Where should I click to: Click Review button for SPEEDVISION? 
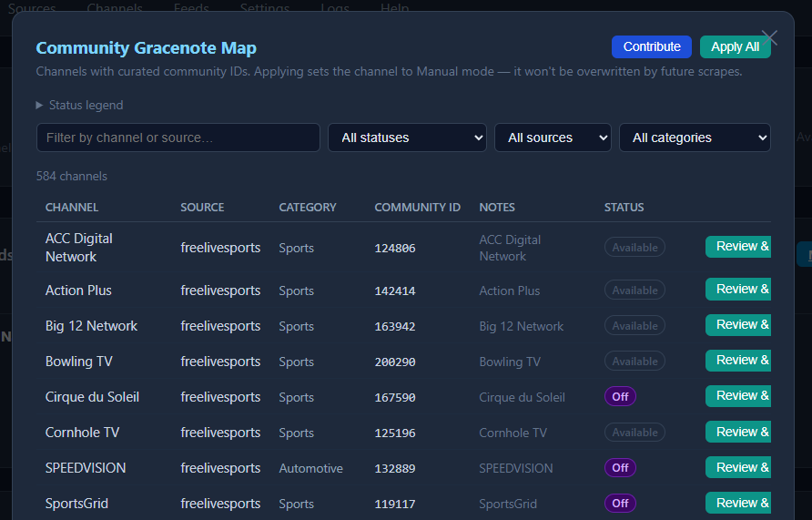point(738,467)
